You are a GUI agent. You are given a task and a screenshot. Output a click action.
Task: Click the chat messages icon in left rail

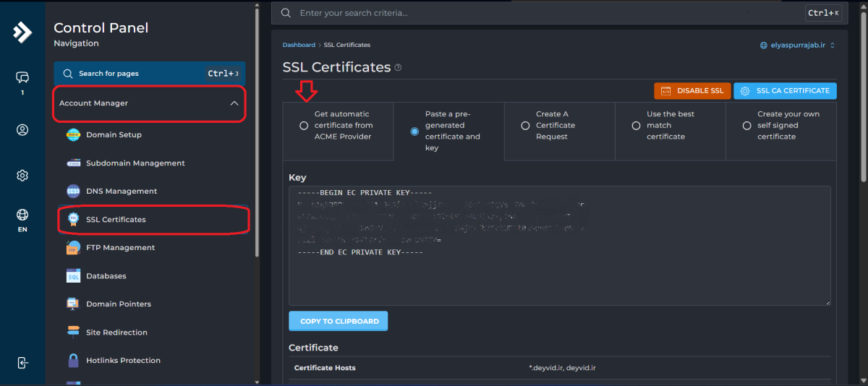coord(22,77)
